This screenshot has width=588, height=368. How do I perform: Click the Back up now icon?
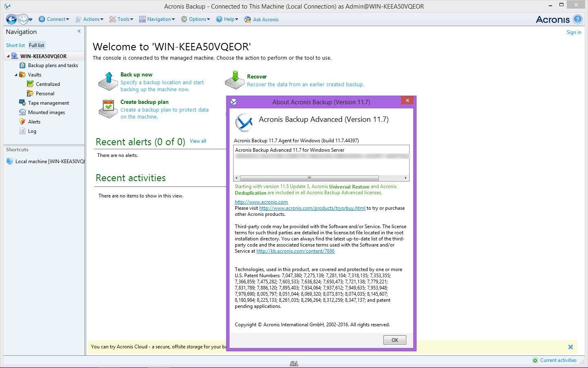click(x=108, y=81)
